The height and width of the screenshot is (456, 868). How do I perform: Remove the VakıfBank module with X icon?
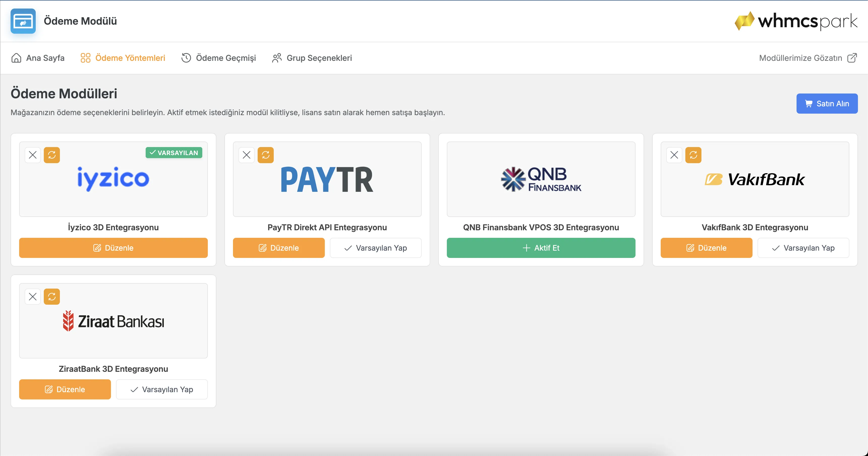[x=674, y=155]
